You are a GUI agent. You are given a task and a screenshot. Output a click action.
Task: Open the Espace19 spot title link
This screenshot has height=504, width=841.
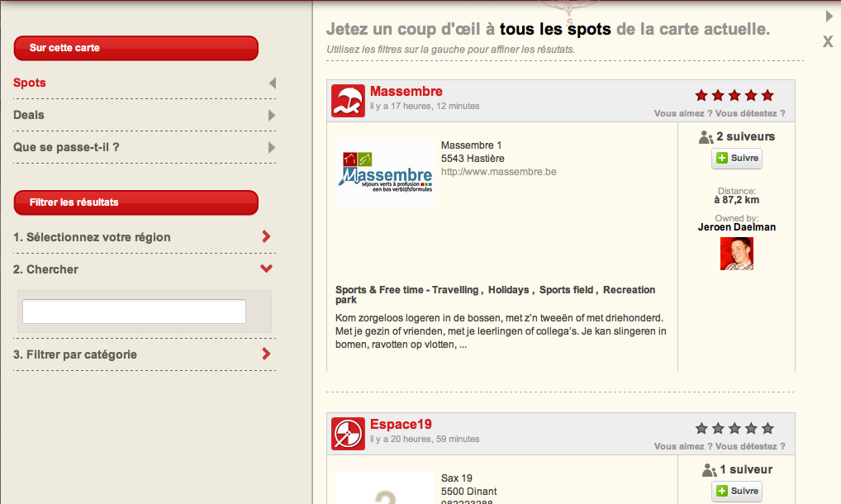point(401,424)
